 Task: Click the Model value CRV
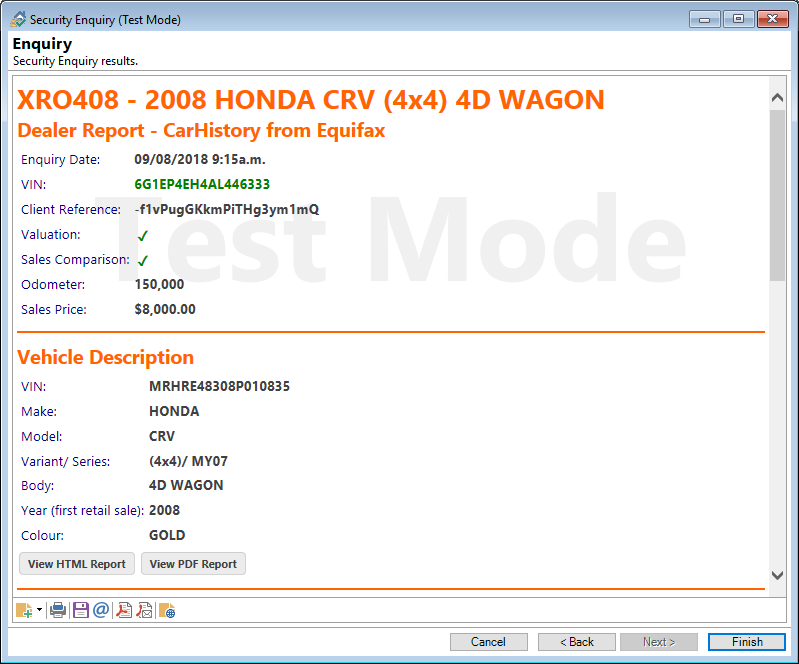(162, 436)
